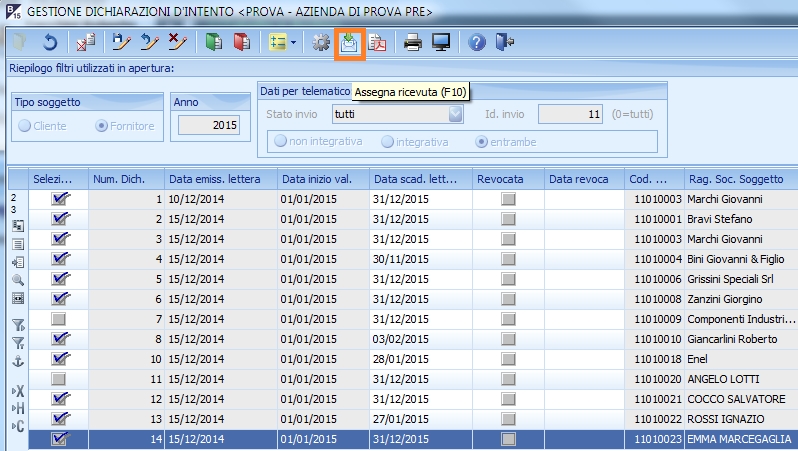Open the help question mark icon
798x451 pixels.
(477, 42)
